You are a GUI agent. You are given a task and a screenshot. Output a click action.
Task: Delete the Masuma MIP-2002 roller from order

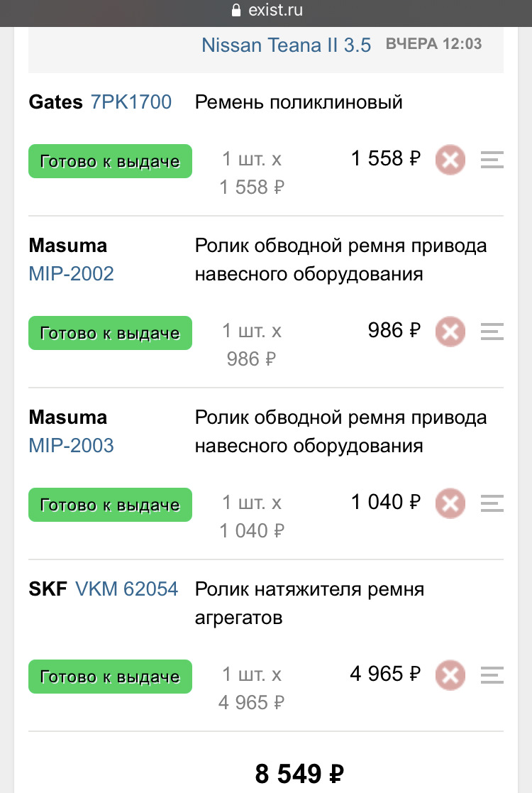pyautogui.click(x=450, y=332)
